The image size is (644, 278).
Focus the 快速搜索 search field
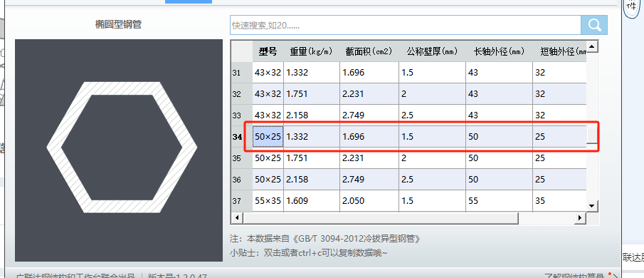coord(406,25)
